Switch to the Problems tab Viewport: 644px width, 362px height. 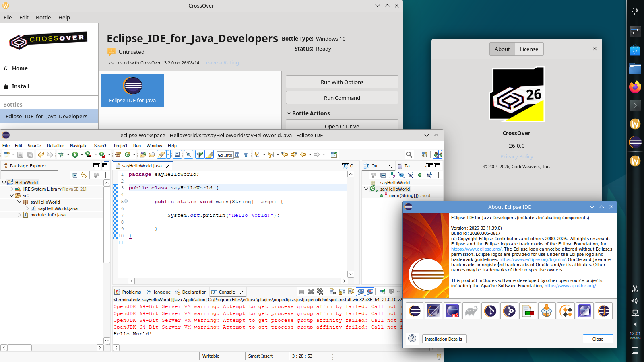click(x=128, y=292)
